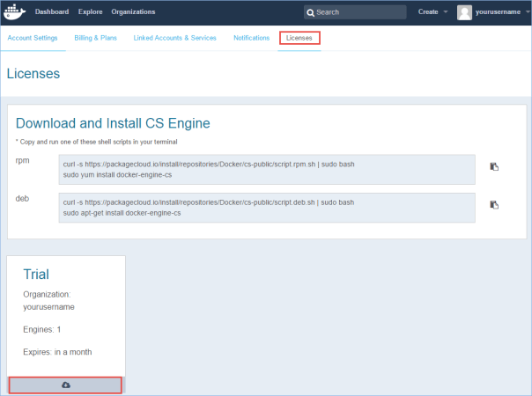
Task: Select the Licenses tab
Action: coord(299,38)
